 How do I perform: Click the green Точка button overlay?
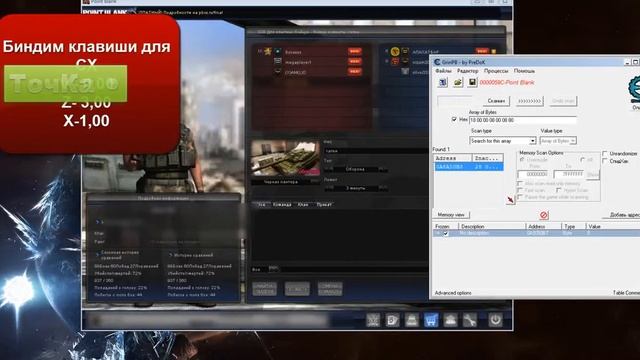[65, 84]
